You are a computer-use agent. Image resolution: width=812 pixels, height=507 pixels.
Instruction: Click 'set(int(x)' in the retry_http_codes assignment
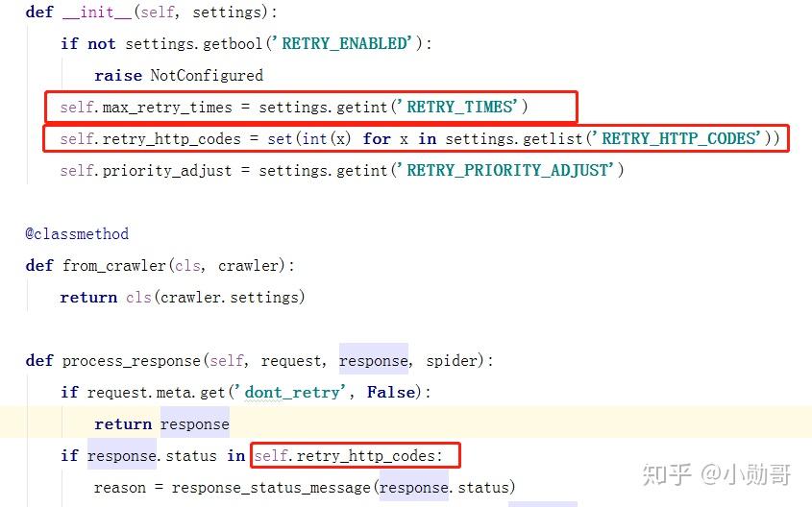click(x=309, y=138)
